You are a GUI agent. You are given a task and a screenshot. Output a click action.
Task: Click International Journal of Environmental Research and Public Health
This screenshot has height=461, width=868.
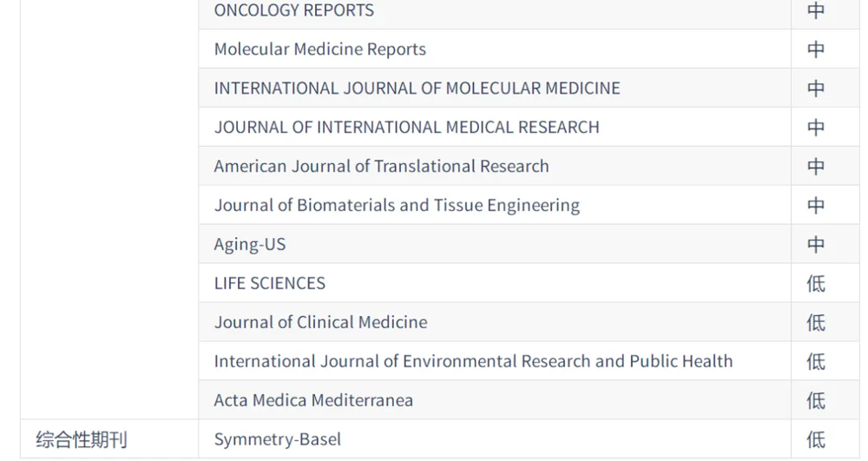[x=473, y=362]
